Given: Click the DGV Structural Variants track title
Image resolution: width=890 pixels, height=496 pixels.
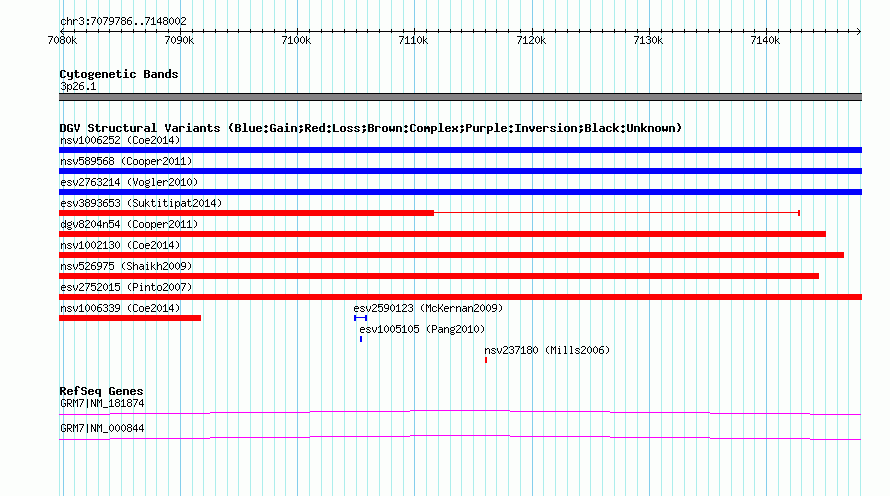Looking at the screenshot, I should point(371,128).
